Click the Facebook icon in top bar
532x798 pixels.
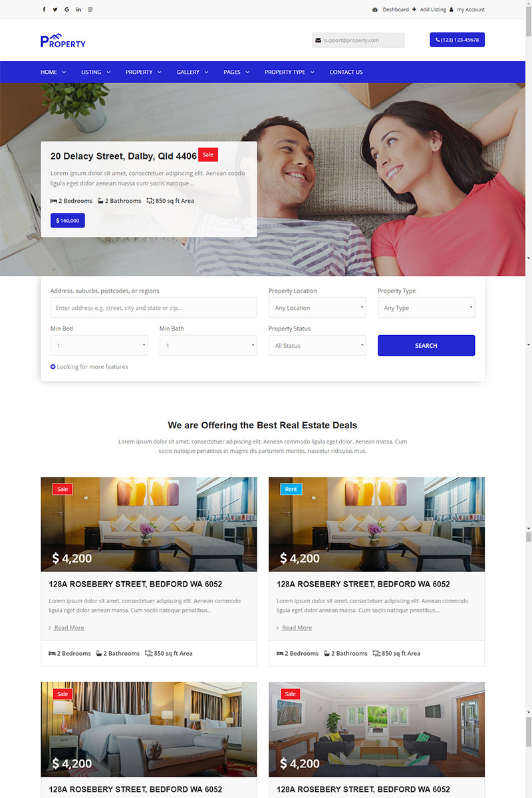(44, 9)
